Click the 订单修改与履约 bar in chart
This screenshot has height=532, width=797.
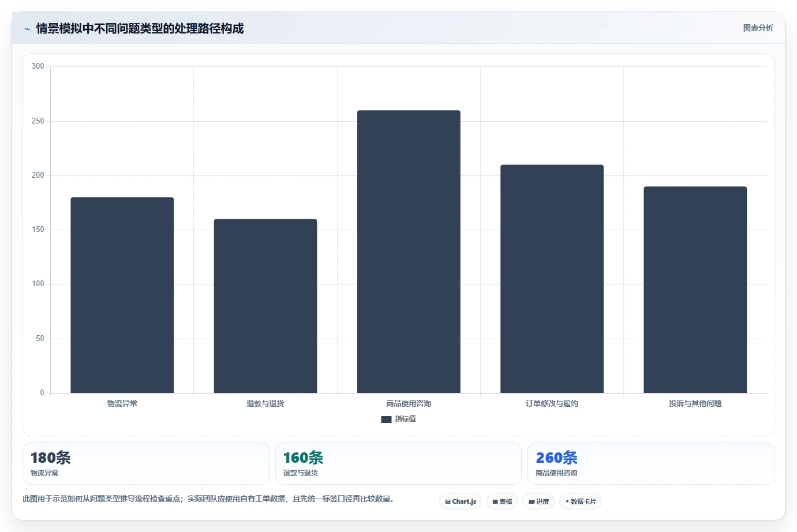click(552, 279)
